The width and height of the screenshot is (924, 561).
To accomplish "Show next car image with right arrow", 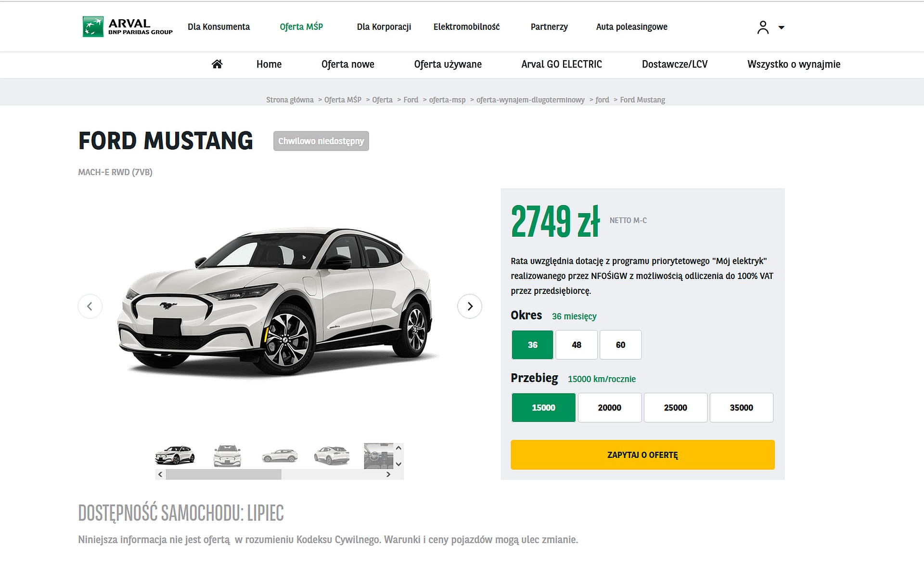I will click(x=470, y=306).
